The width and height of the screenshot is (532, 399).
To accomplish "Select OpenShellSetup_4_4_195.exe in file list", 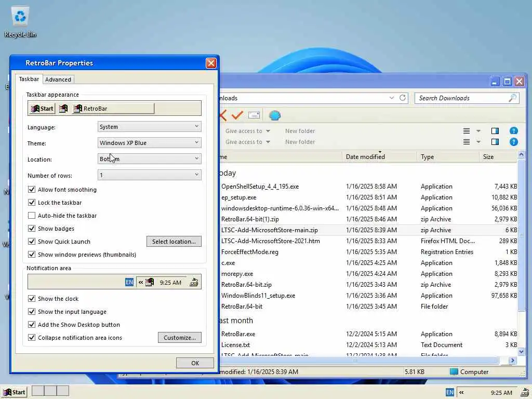I will pos(260,187).
